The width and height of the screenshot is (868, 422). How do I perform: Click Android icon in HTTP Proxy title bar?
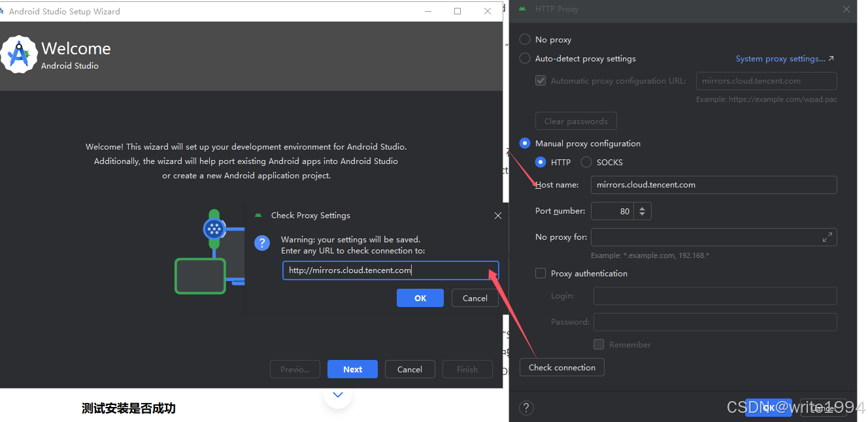(x=522, y=9)
